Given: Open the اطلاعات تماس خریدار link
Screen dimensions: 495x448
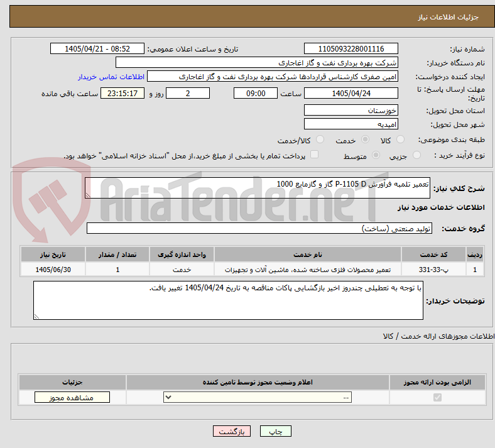Looking at the screenshot, I should pos(111,77).
